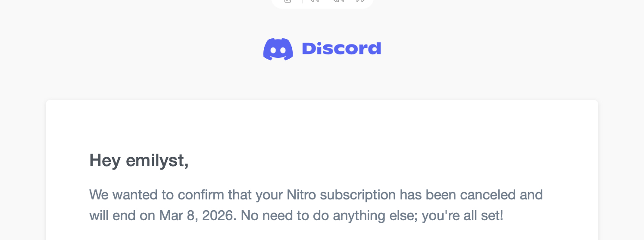
Task: Click the Reply arrow icon
Action: coord(314,1)
